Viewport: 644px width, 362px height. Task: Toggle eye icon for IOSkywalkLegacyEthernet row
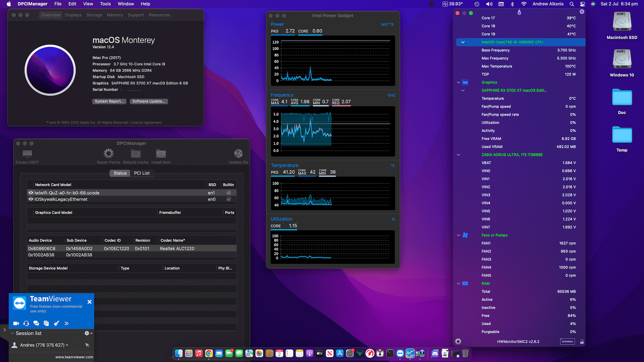coord(31,199)
